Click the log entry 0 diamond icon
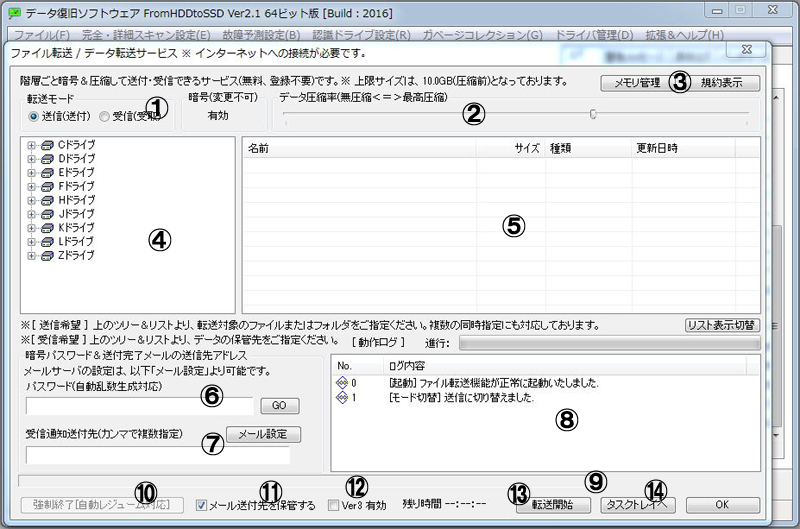Screen dimensions: 800x529 (x=342, y=382)
